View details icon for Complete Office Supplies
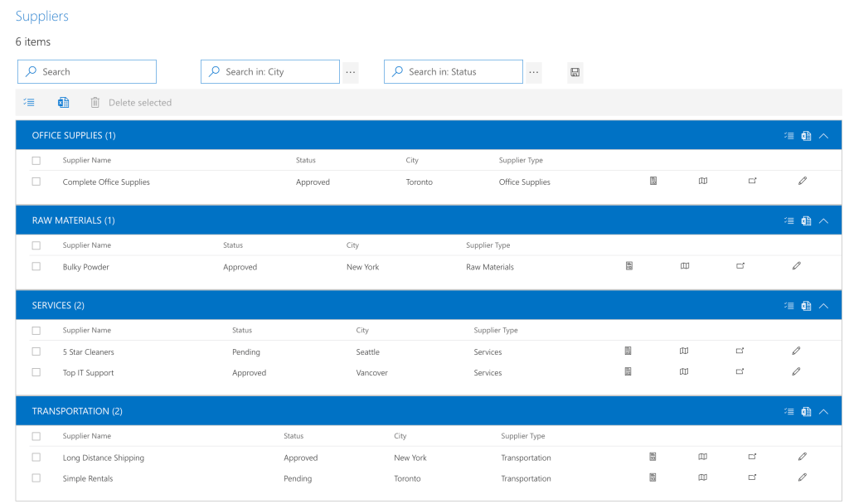This screenshot has width=849, height=504. tap(653, 181)
